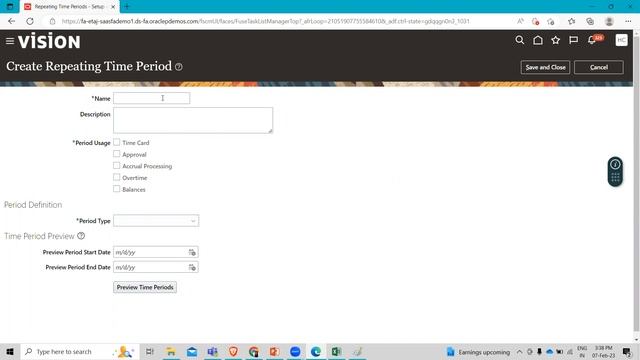Show hidden system tray icons

(519, 352)
